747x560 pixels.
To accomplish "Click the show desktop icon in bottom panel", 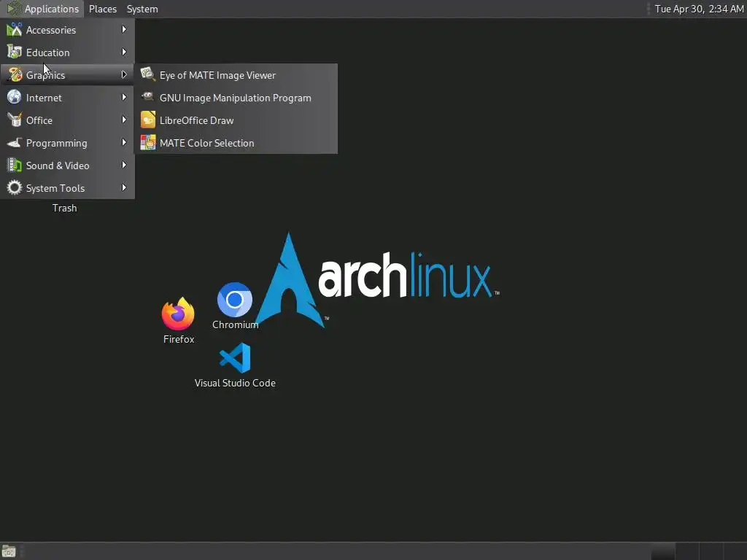I will point(9,551).
